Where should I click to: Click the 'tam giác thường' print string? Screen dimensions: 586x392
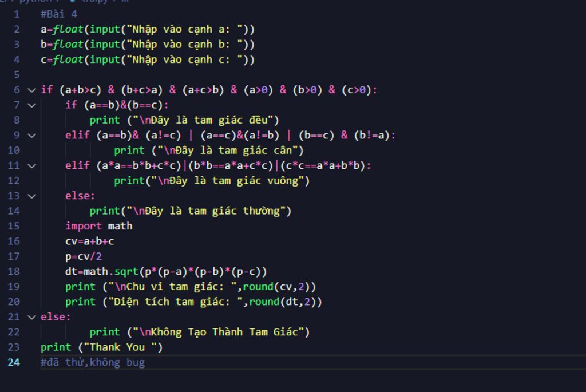coord(206,211)
